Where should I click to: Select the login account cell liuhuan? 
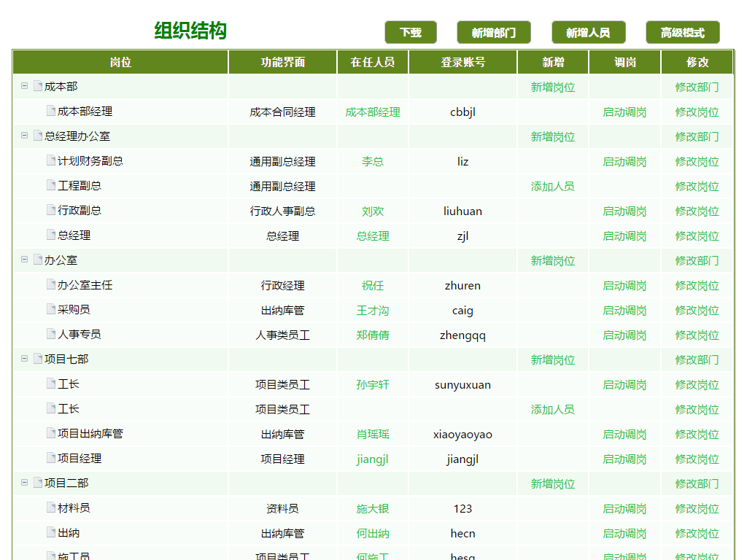tap(462, 211)
